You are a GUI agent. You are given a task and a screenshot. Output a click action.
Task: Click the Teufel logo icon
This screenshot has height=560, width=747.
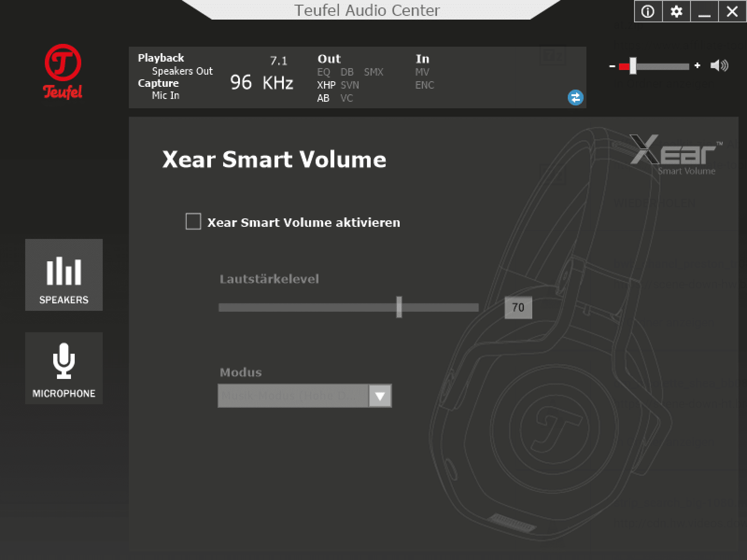pos(63,71)
